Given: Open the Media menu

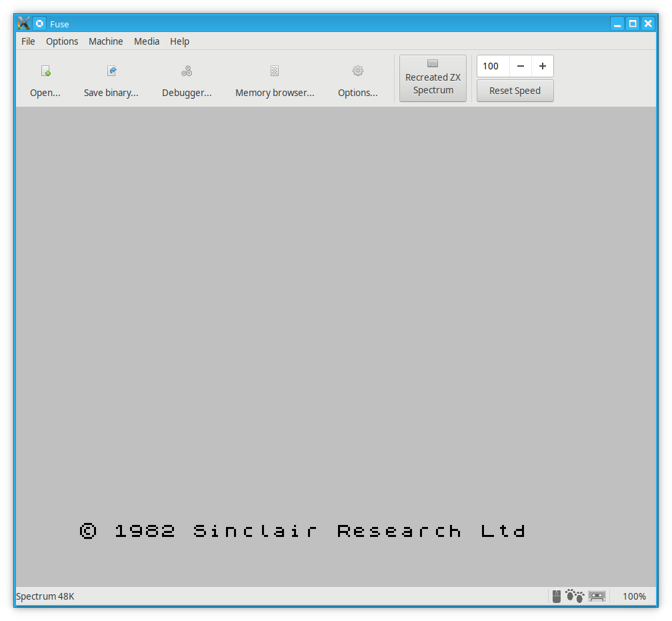Looking at the screenshot, I should 147,41.
